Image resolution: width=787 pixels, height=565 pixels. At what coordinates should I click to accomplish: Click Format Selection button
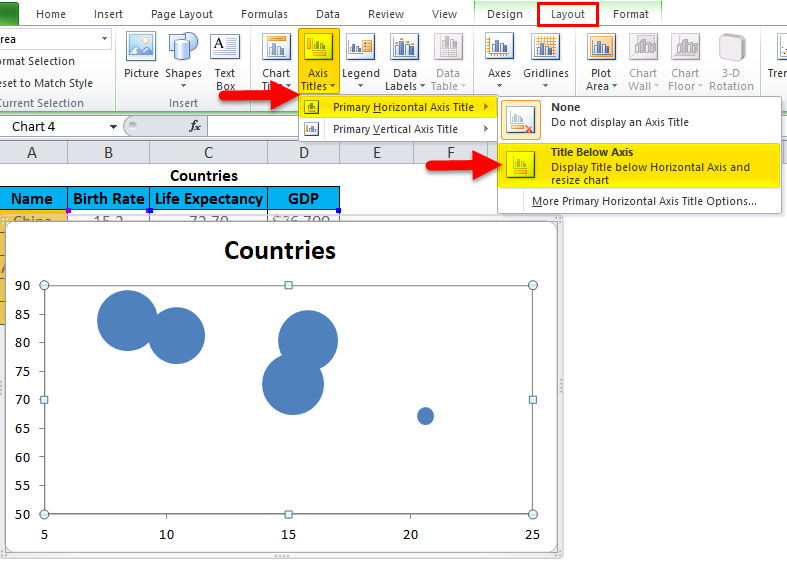[37, 61]
